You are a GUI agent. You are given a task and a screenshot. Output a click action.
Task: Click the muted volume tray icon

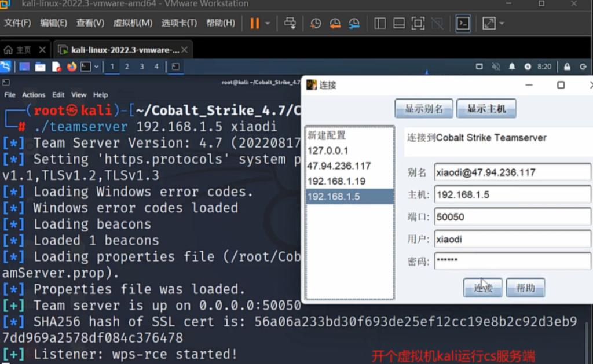point(496,67)
